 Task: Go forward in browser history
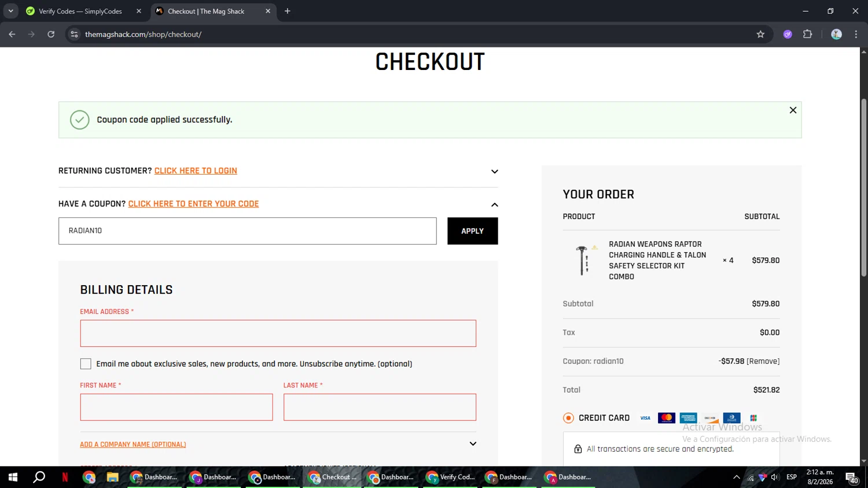tap(31, 34)
